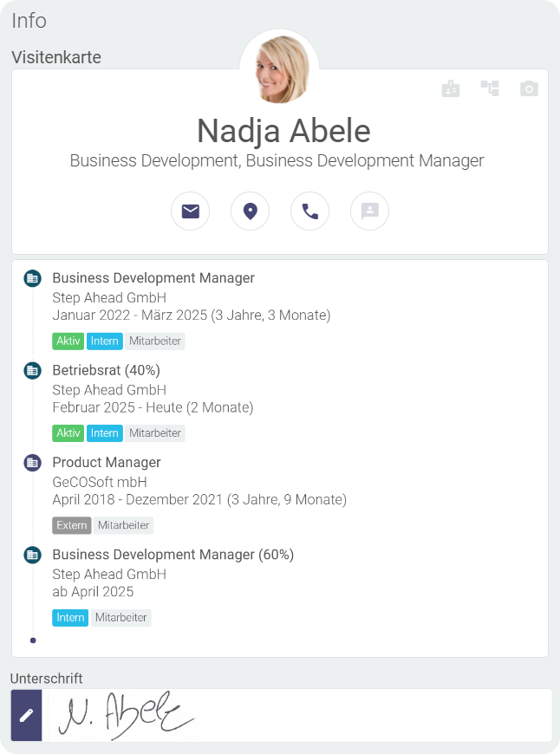Open the org chart hierarchy icon
The image size is (560, 754).
click(490, 88)
